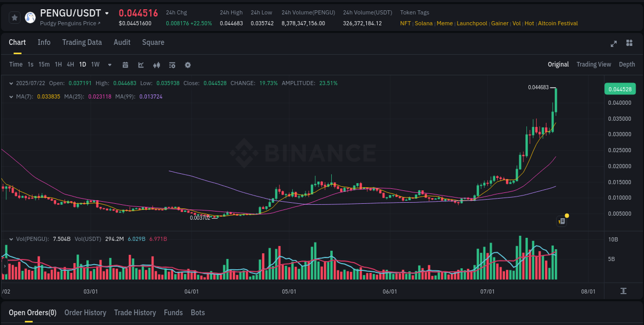Open the Solana token tag
Viewport: 644px width, 325px height.
(x=423, y=23)
